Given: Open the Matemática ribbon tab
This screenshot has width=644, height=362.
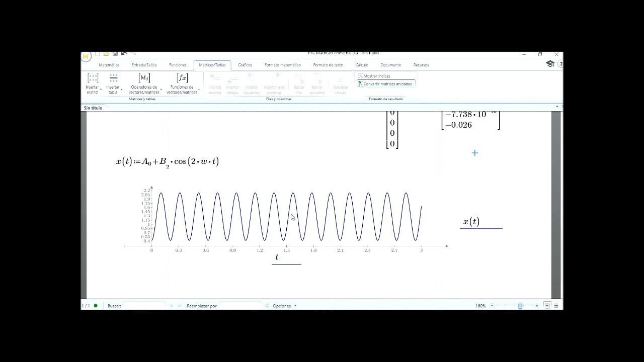Looking at the screenshot, I should [x=109, y=65].
